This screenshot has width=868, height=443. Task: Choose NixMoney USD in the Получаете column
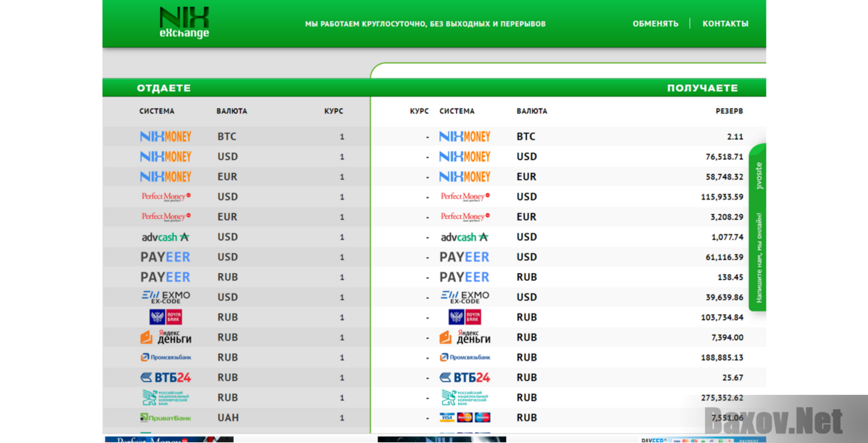point(569,157)
